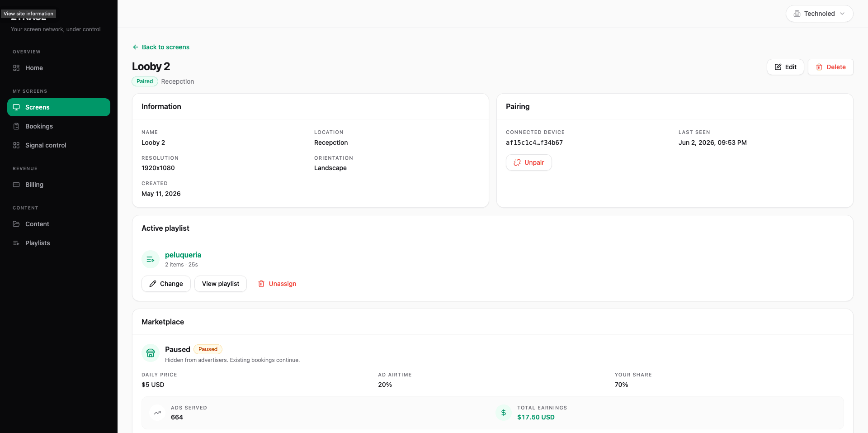This screenshot has height=433, width=868.
Task: Click total earnings $17.50 USD
Action: [536, 417]
